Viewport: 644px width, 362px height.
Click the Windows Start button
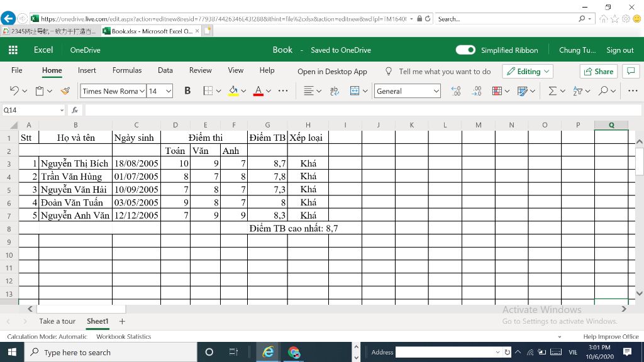pos(12,352)
